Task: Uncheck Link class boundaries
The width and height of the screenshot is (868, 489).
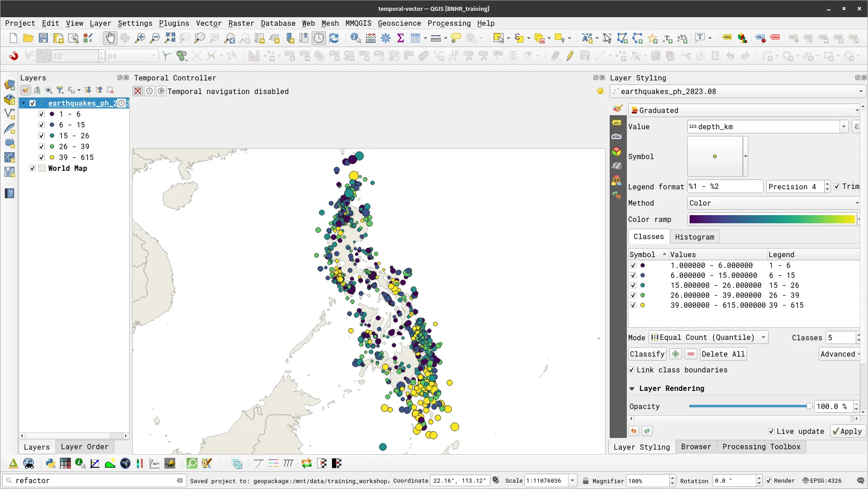Action: click(632, 370)
